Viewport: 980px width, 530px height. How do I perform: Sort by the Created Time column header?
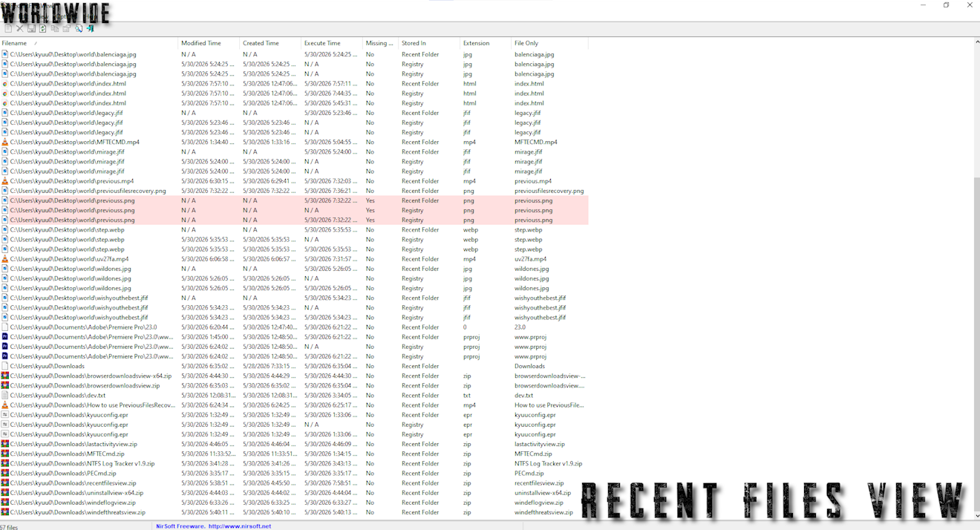coord(270,43)
